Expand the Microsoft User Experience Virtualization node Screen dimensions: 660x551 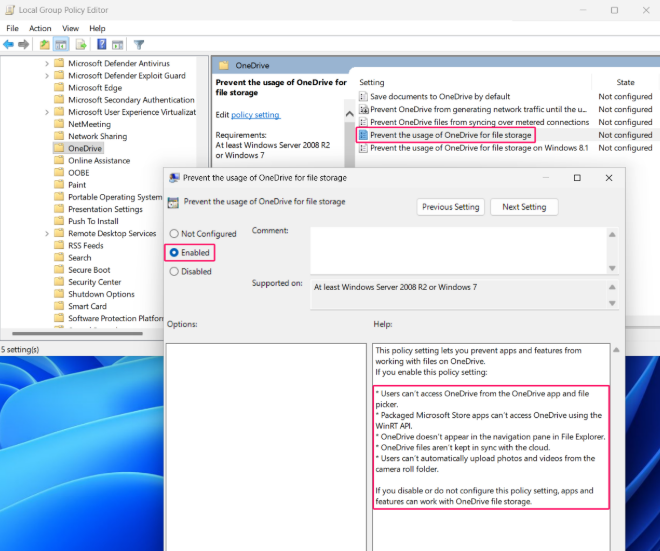(47, 112)
